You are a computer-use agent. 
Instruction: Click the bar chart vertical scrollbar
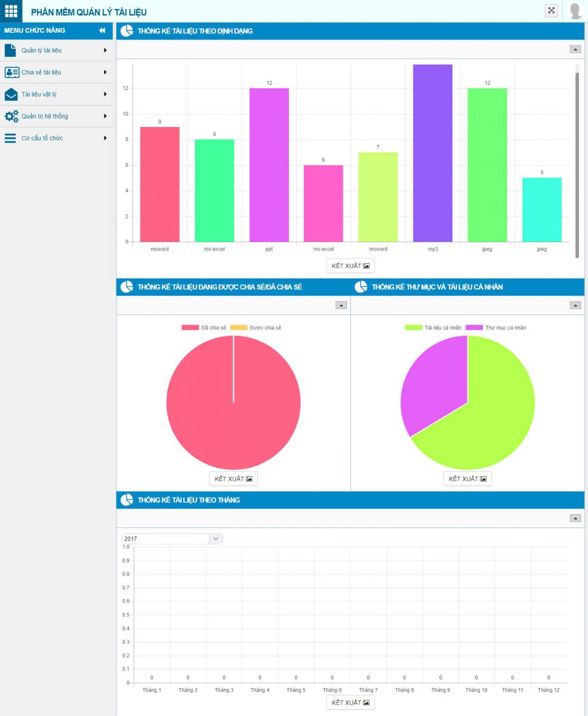pos(577,161)
